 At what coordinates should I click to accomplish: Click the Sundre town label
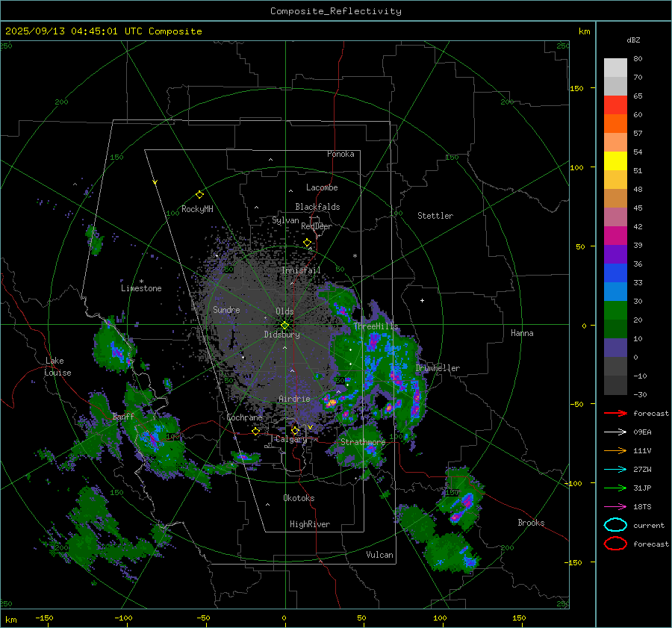(226, 310)
